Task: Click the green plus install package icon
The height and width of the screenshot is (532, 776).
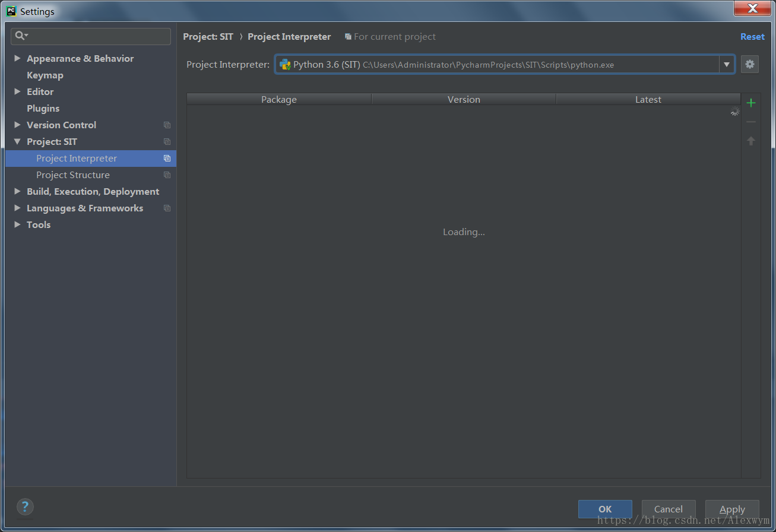Action: tap(751, 103)
